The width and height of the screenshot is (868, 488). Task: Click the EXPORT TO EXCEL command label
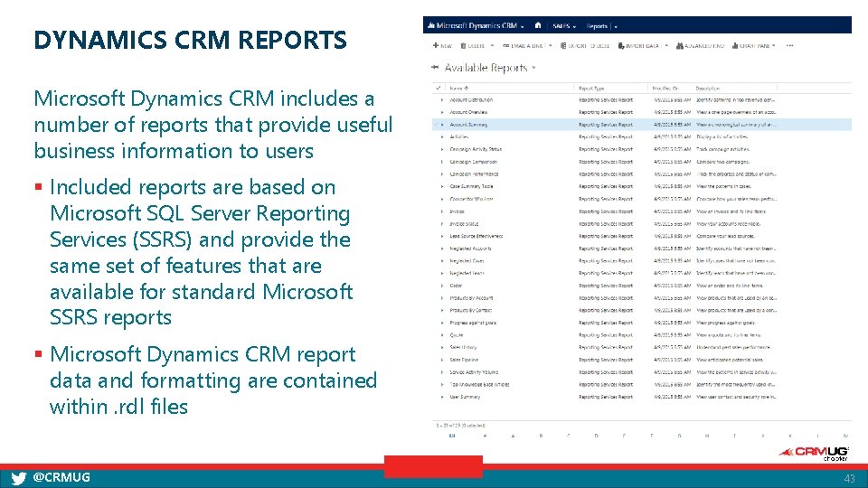coord(589,46)
